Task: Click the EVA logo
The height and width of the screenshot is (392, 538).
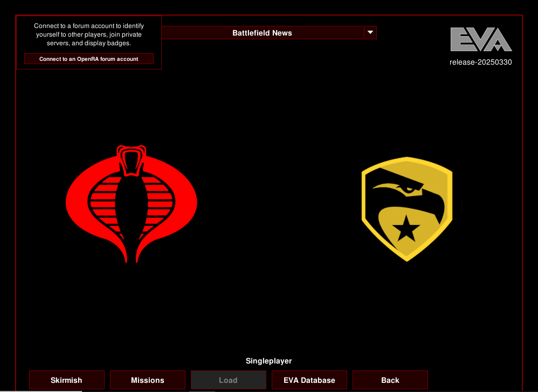Action: (481, 39)
